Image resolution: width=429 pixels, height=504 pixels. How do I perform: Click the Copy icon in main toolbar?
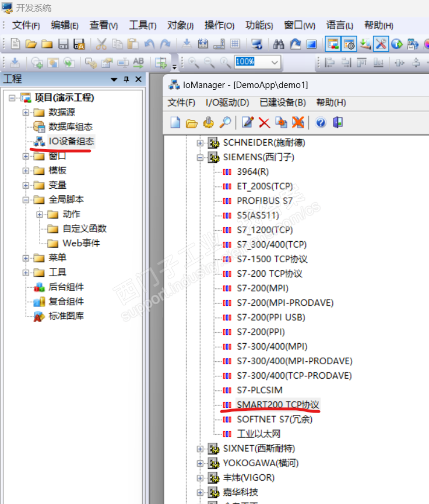point(117,44)
